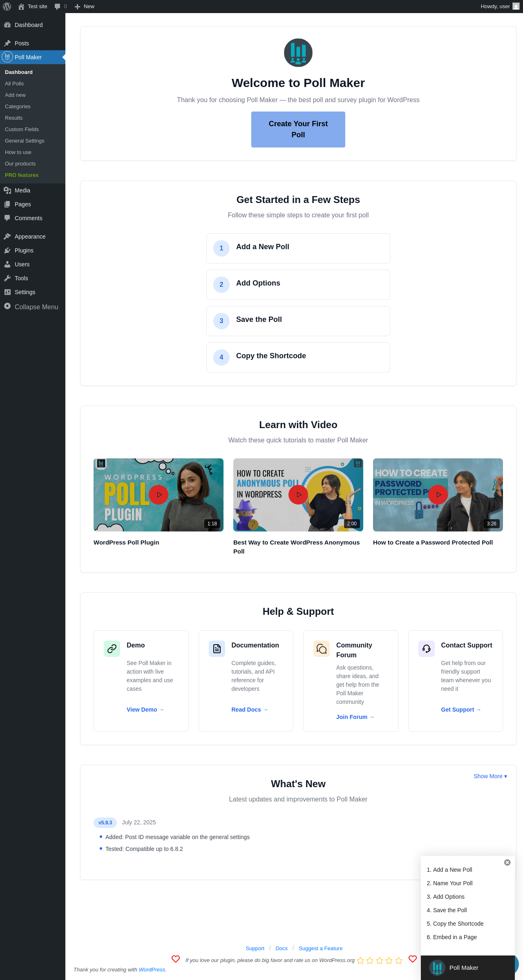523x980 pixels.
Task: Click v5.9.3 version badge
Action: pyautogui.click(x=105, y=823)
